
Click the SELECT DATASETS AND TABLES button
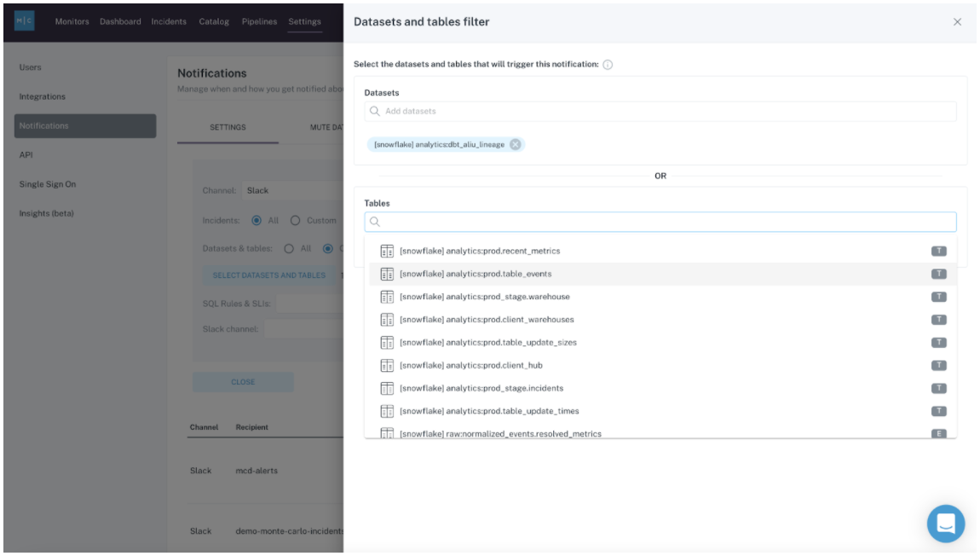click(x=268, y=275)
